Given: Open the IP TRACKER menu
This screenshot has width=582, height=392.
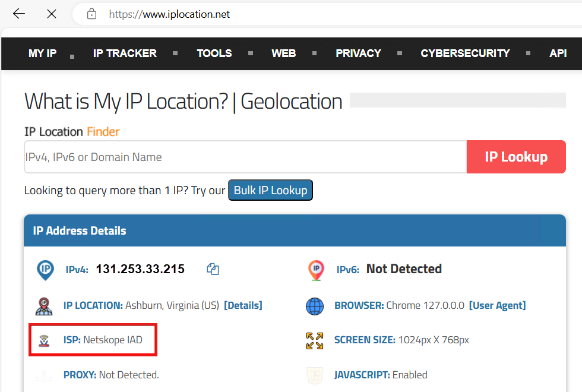Looking at the screenshot, I should [x=125, y=53].
